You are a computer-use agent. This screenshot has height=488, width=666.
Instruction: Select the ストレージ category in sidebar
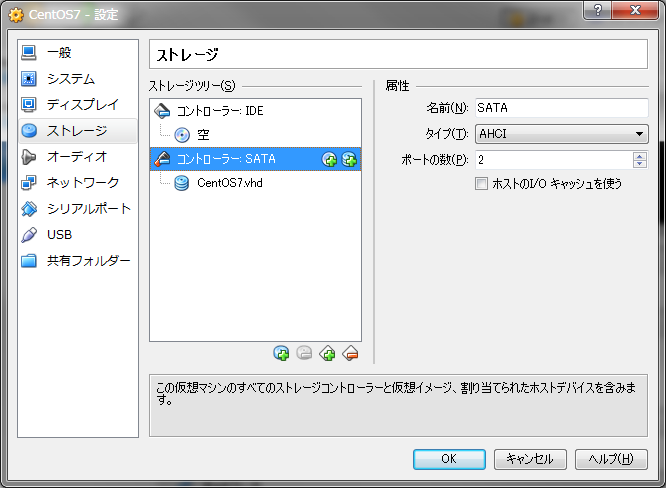78,131
